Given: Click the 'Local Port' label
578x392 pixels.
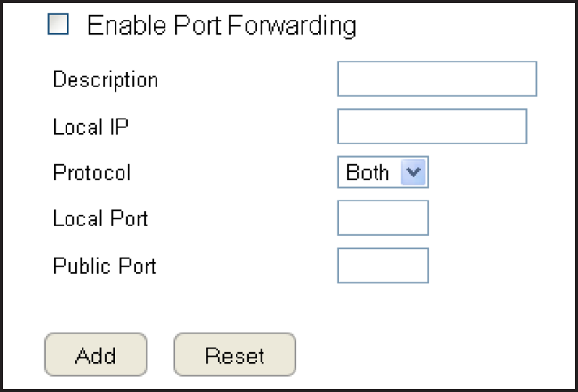Looking at the screenshot, I should tap(101, 219).
